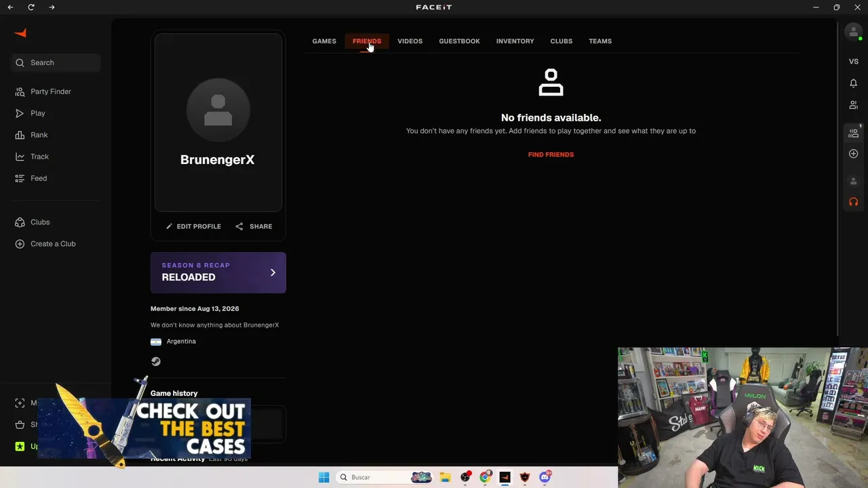Viewport: 868px width, 488px height.
Task: Click the green star upgrade icon
Action: (x=20, y=446)
